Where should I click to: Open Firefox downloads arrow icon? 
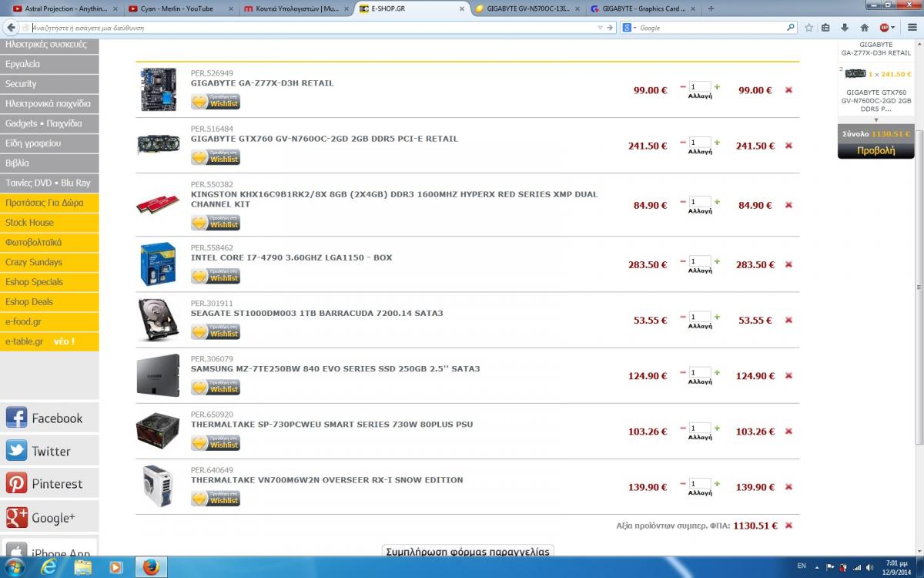(x=845, y=27)
